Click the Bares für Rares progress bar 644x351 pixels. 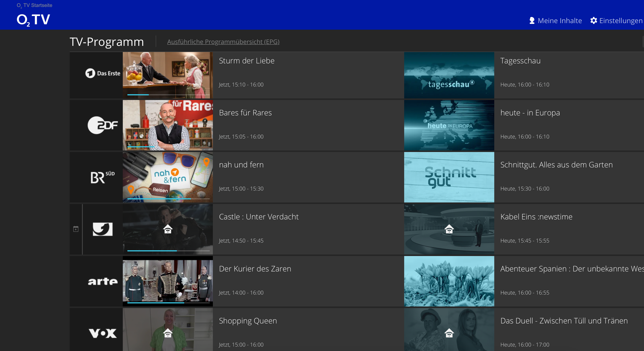point(168,147)
